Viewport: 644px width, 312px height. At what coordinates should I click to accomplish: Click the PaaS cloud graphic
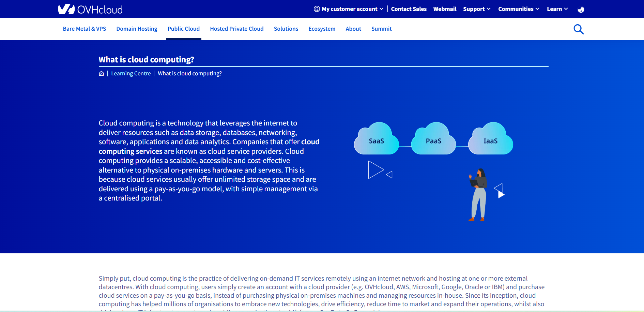tap(433, 139)
